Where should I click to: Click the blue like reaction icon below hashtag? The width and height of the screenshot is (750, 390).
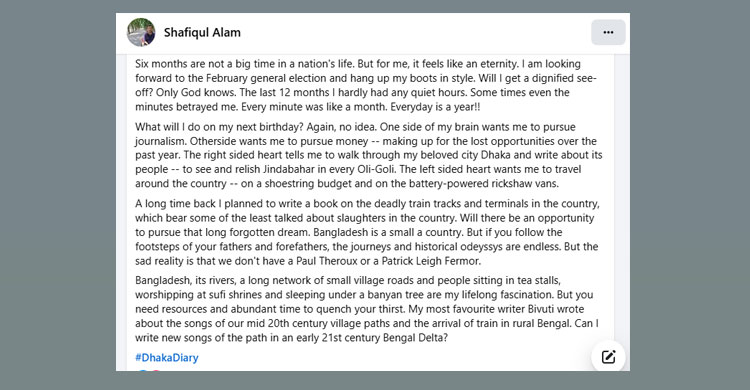click(x=143, y=370)
